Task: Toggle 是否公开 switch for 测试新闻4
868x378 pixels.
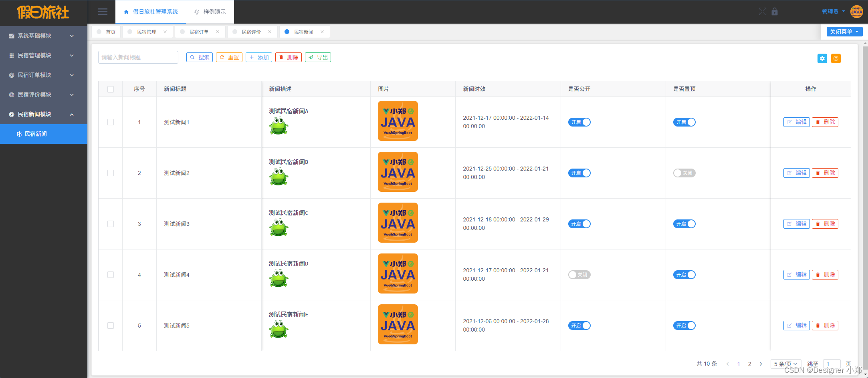Action: click(579, 275)
